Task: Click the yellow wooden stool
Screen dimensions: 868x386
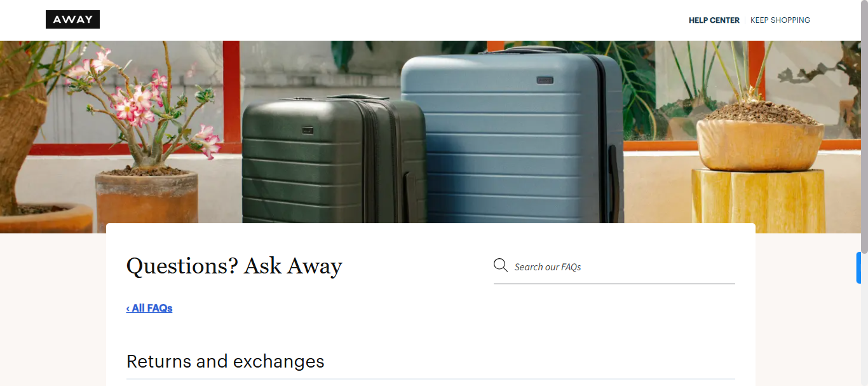Action: click(x=758, y=201)
